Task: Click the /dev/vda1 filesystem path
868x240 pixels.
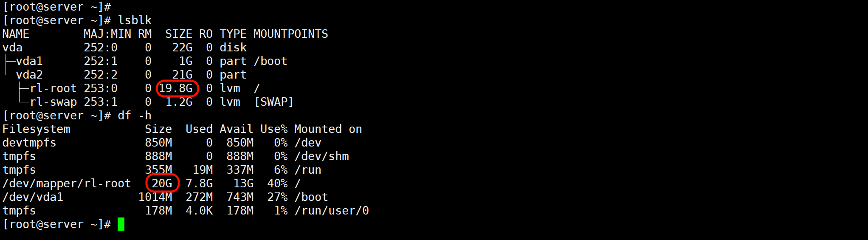Action: (33, 197)
